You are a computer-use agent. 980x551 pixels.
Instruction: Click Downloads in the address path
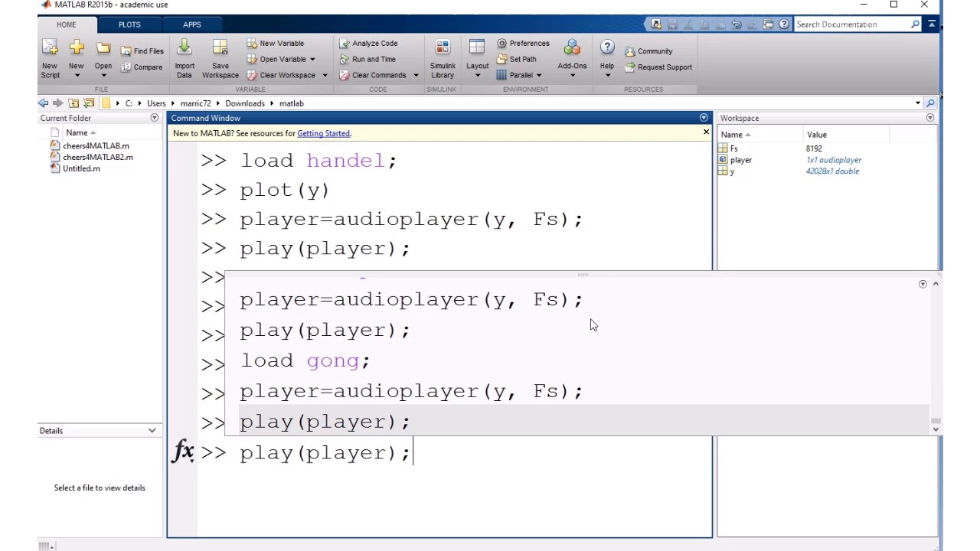pos(245,103)
